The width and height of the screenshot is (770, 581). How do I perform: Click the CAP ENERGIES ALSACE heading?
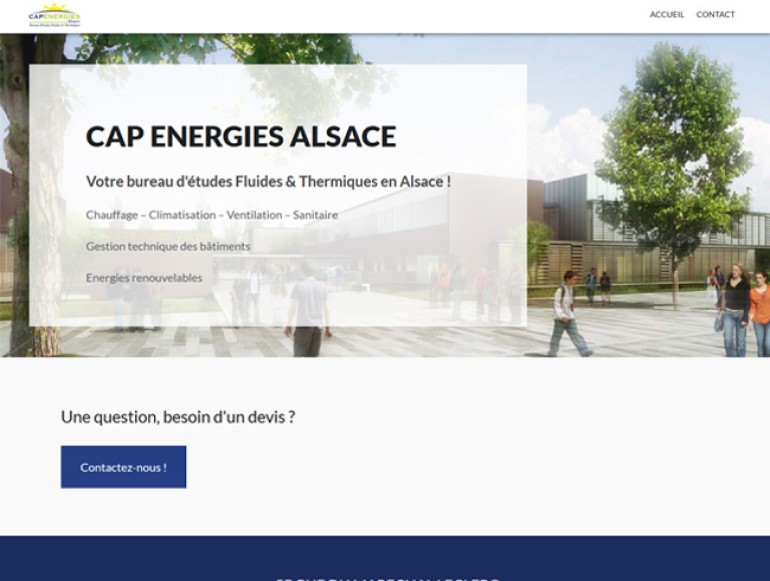241,137
